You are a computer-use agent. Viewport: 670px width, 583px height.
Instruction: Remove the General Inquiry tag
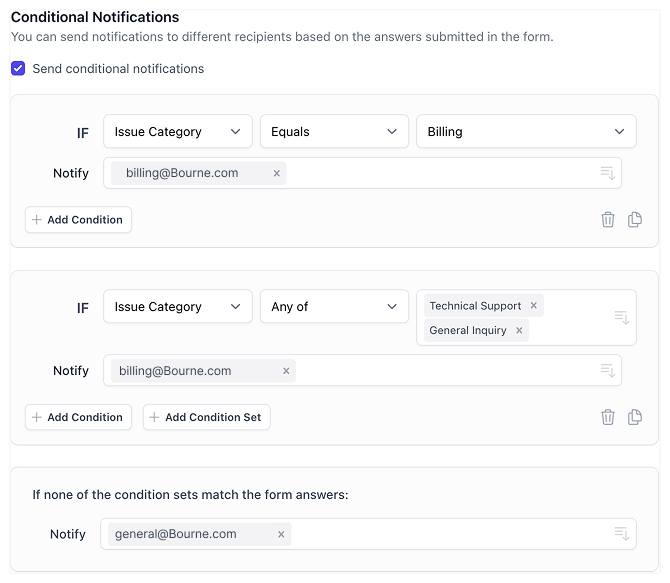click(519, 330)
